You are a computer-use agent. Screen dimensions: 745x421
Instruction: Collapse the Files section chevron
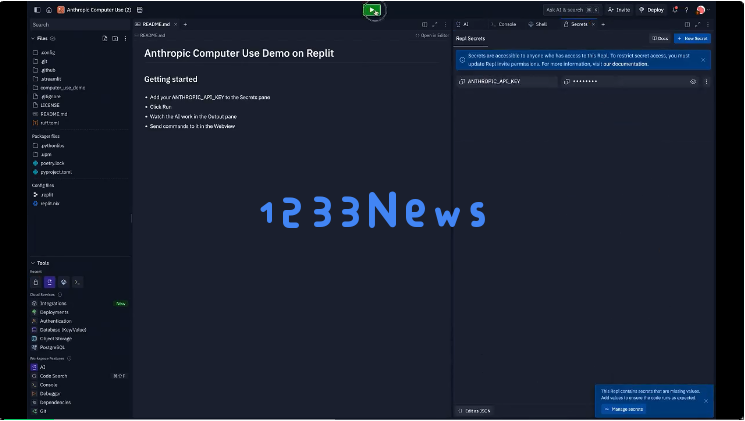33,38
